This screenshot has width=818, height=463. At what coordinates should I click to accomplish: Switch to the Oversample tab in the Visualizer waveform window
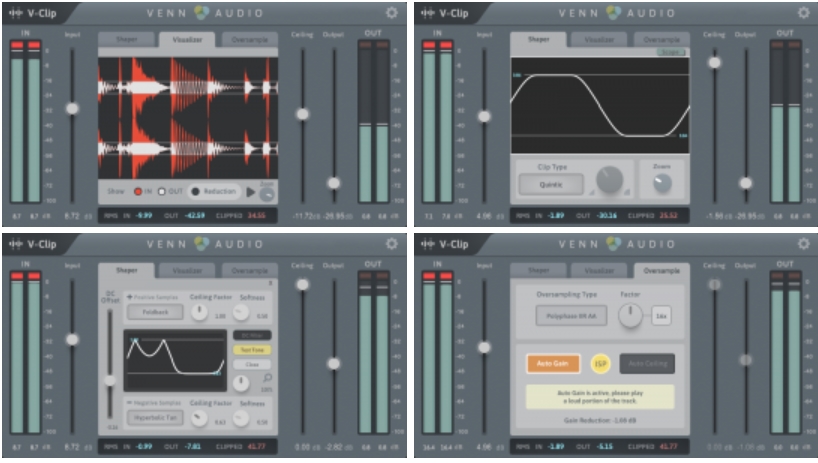(x=250, y=40)
